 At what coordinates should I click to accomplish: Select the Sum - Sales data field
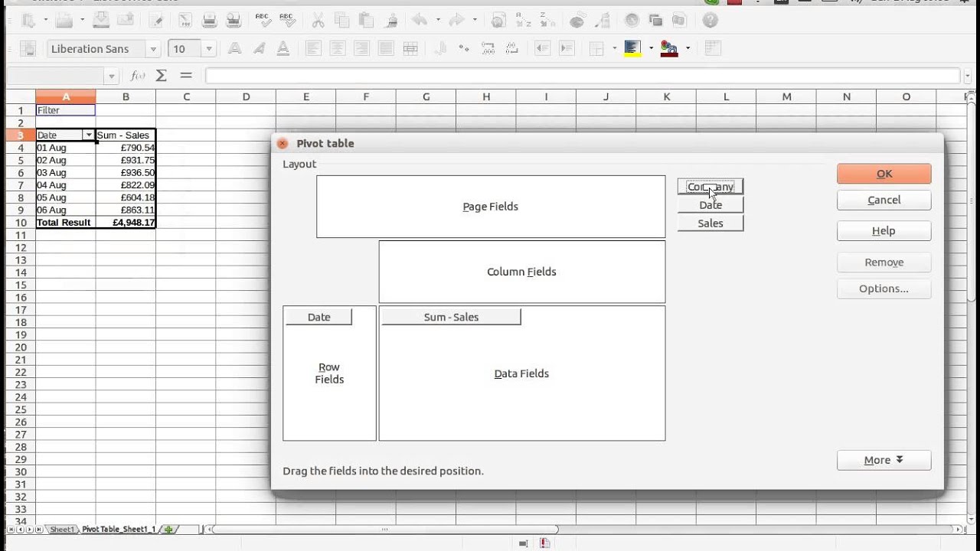[451, 317]
